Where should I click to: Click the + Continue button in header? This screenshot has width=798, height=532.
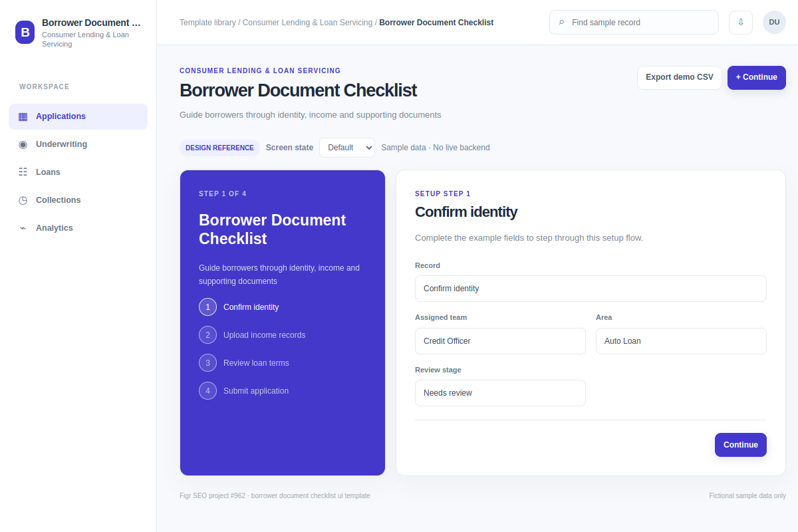point(757,78)
